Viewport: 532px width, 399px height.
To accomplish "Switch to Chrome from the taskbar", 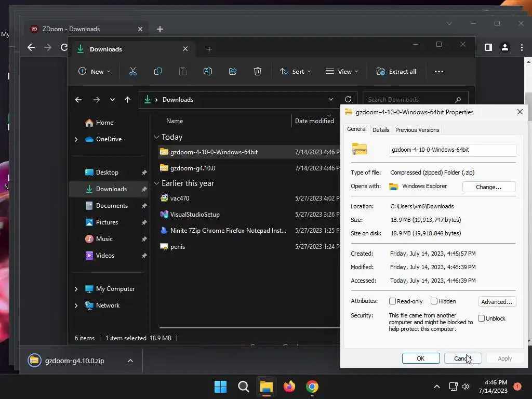I will tap(312, 387).
